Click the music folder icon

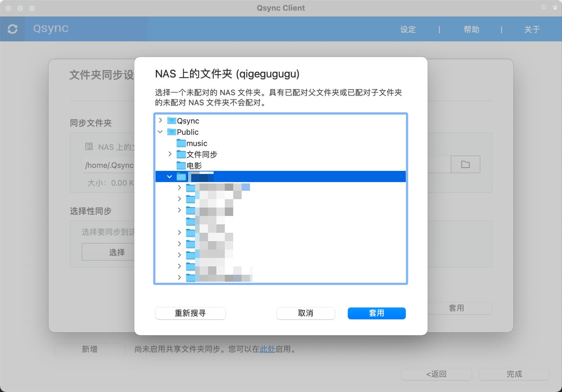pyautogui.click(x=180, y=143)
